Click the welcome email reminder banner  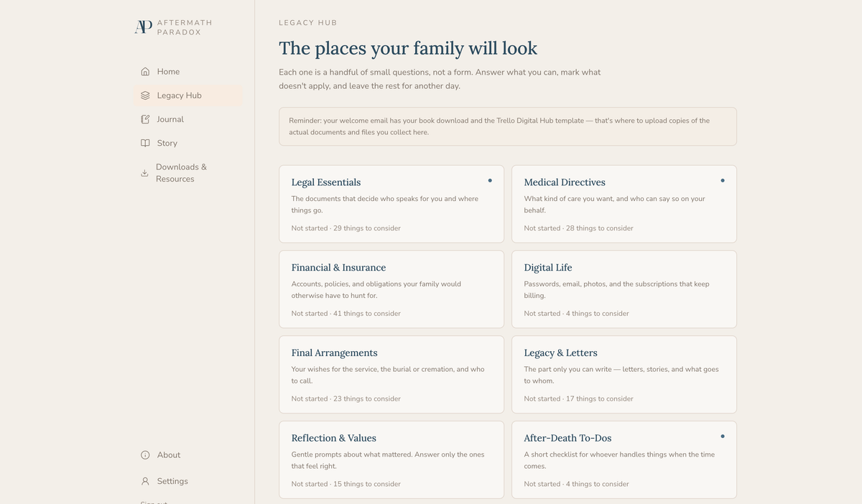point(508,126)
